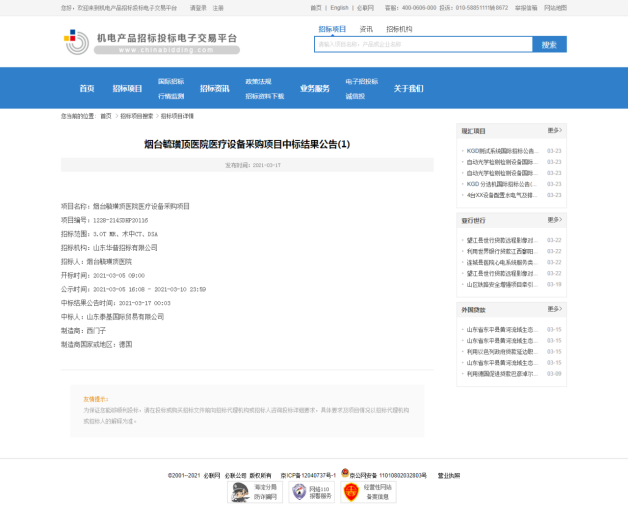Click the search keyword input field
This screenshot has height=528, width=629.
[421, 45]
